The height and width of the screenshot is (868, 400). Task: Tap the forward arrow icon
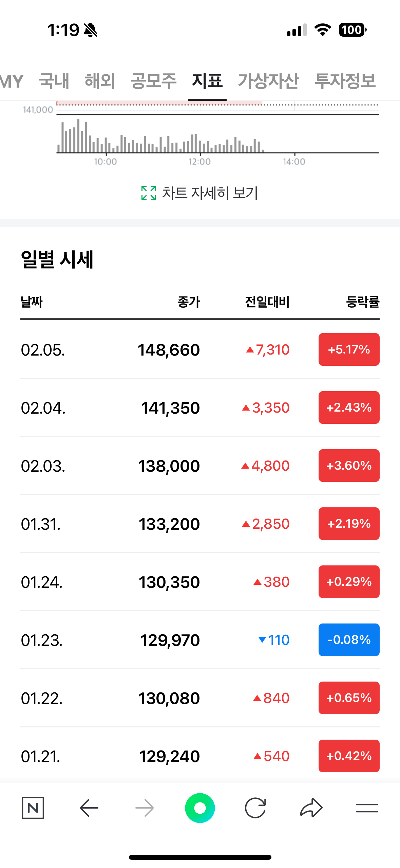(145, 808)
